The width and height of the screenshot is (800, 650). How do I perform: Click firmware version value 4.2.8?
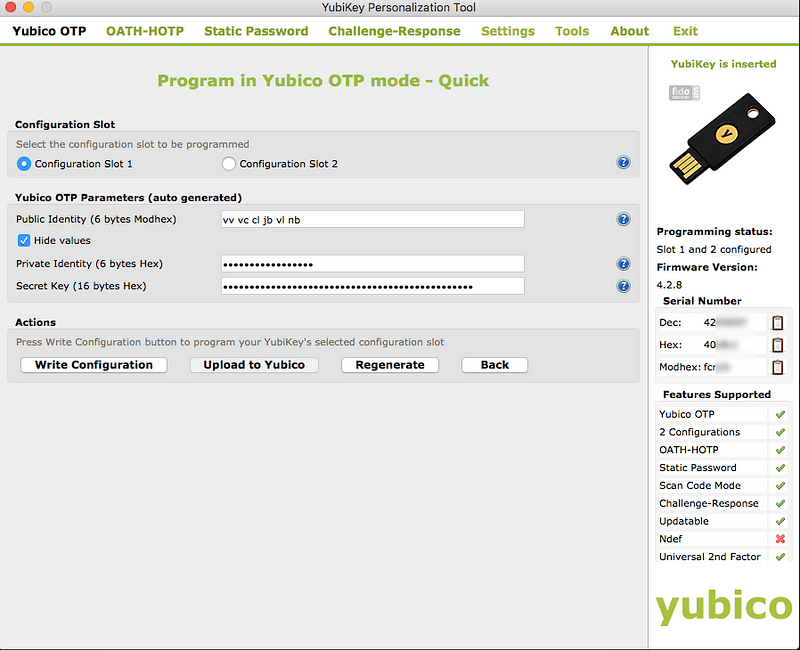[x=669, y=285]
